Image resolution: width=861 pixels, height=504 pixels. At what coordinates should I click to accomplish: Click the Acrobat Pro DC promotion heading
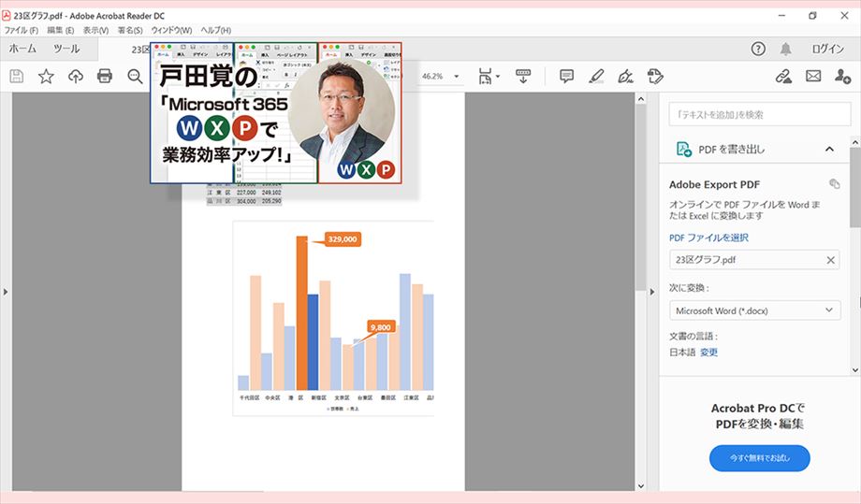759,416
